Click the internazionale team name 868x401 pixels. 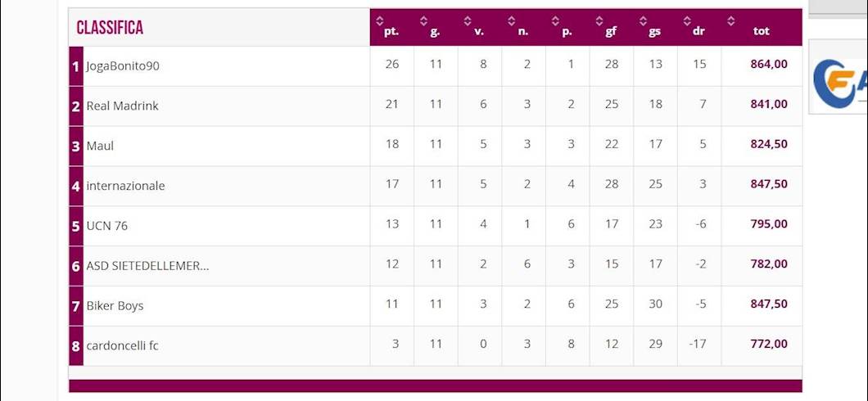click(x=125, y=187)
